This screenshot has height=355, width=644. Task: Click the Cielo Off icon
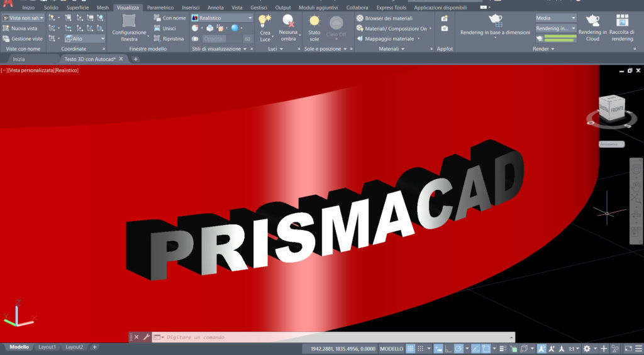click(x=336, y=22)
